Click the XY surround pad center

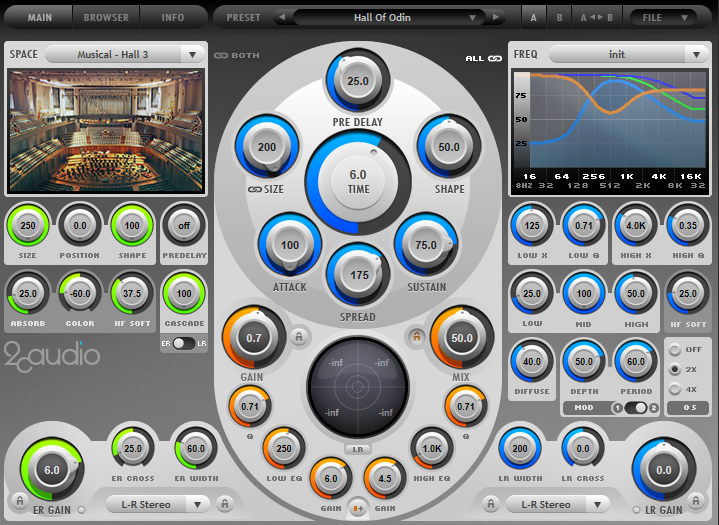pyautogui.click(x=358, y=387)
